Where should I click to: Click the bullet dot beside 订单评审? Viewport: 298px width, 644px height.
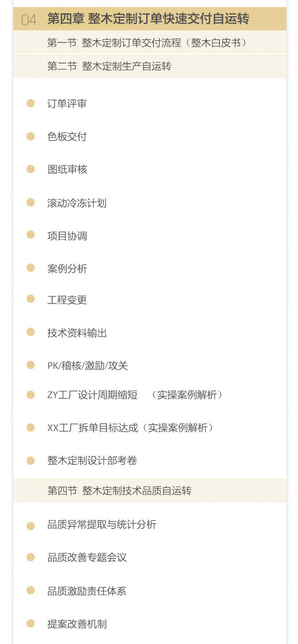click(x=31, y=103)
